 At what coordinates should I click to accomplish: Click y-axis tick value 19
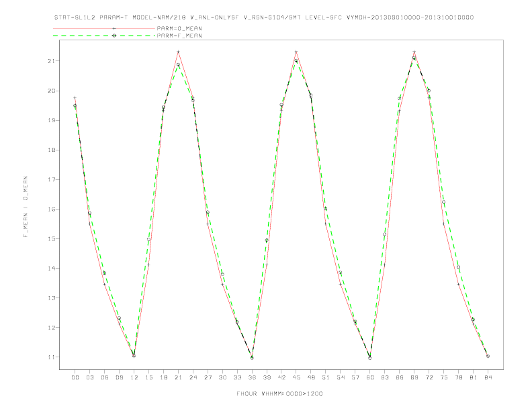[x=52, y=120]
